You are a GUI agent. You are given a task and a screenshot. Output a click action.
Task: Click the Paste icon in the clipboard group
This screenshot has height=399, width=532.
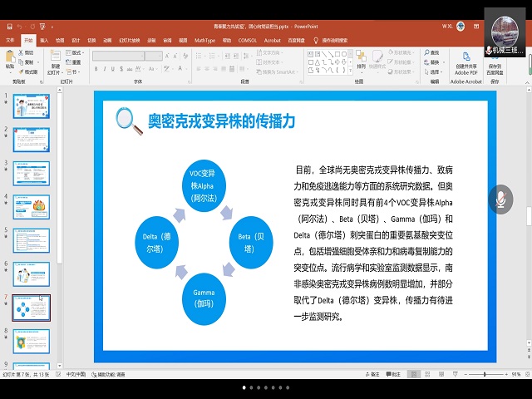10,61
